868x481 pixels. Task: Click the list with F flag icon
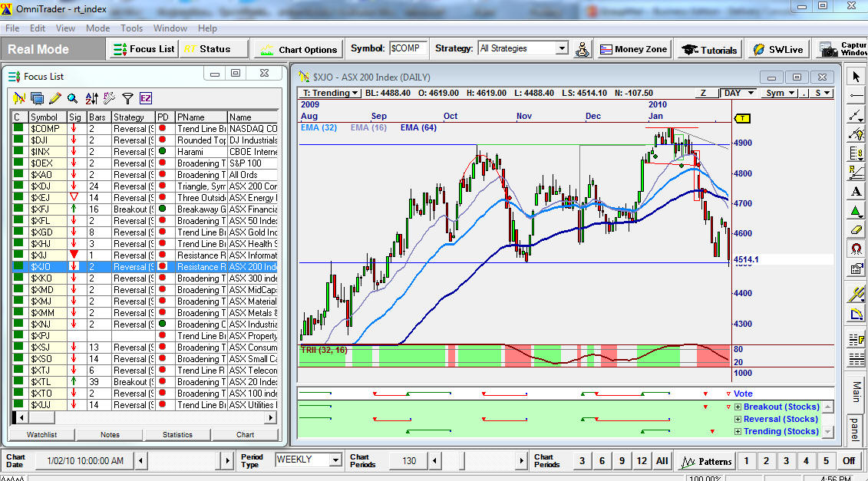tap(856, 339)
